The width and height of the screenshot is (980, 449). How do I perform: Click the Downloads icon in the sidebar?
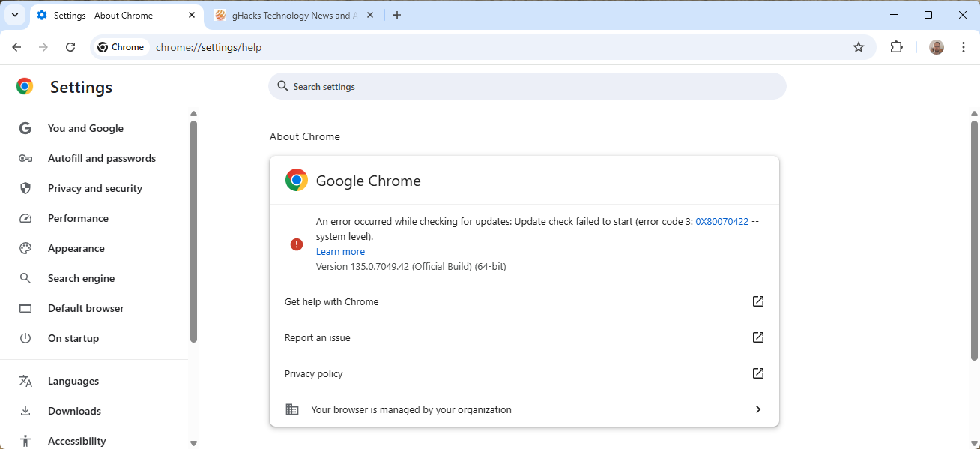(x=25, y=411)
